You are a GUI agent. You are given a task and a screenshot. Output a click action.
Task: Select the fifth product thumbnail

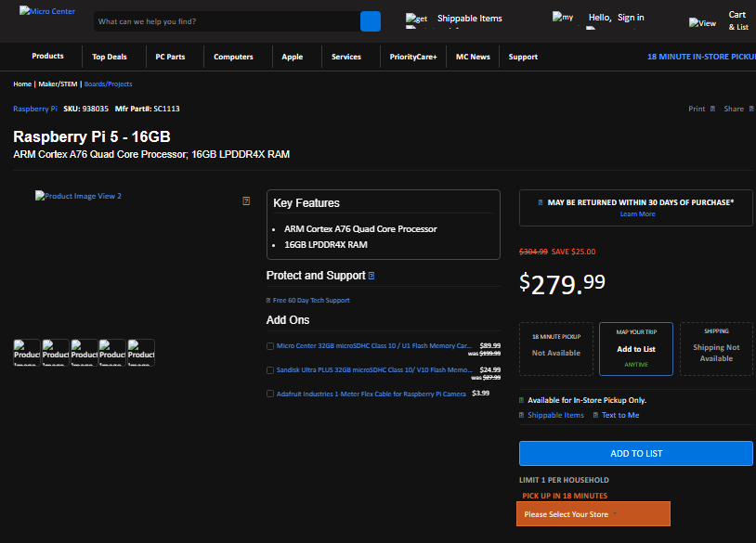click(x=141, y=353)
